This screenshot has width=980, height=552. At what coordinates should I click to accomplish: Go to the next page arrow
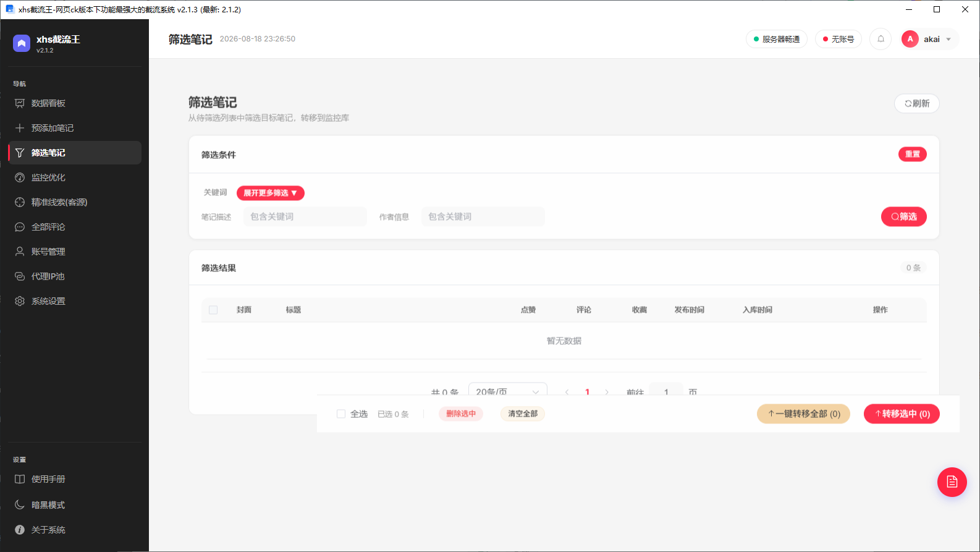(x=607, y=392)
